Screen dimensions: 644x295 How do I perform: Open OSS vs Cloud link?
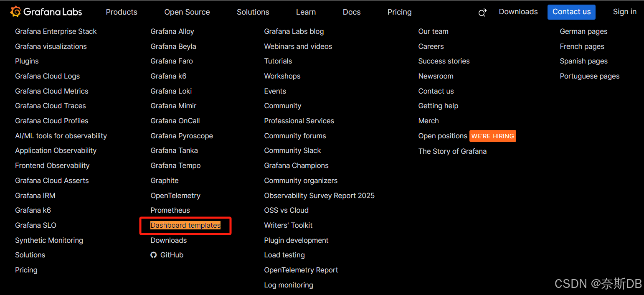(x=287, y=210)
